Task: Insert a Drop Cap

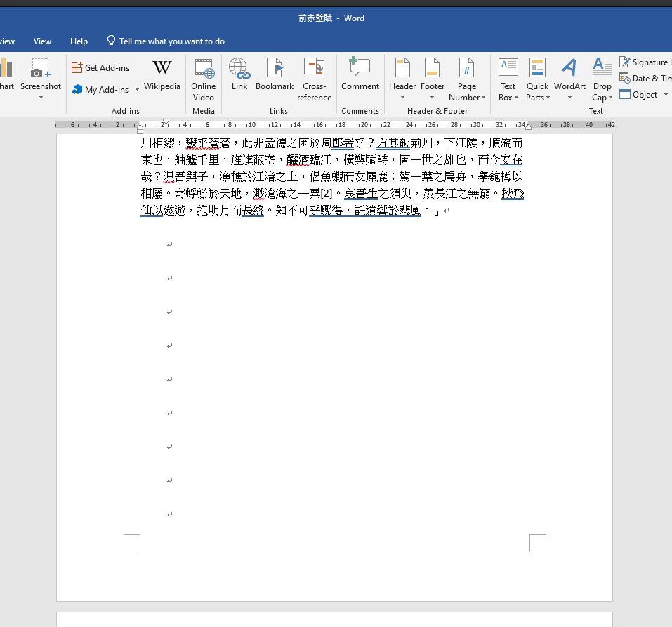Action: point(602,79)
